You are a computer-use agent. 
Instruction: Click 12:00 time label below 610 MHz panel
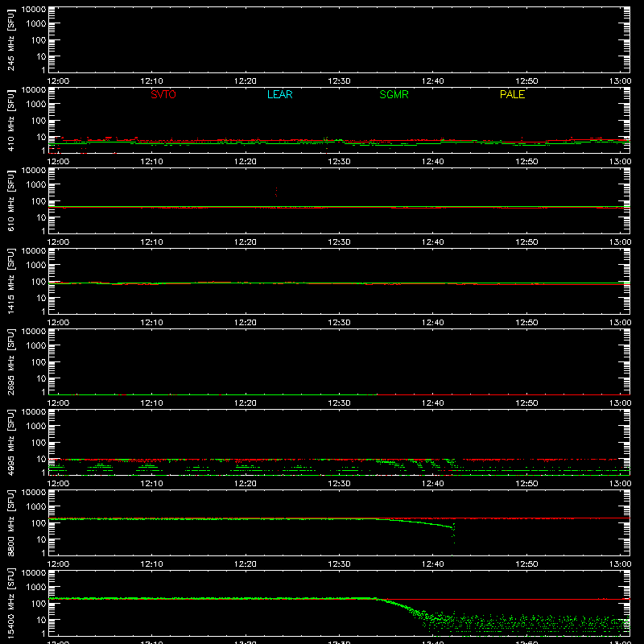58,242
